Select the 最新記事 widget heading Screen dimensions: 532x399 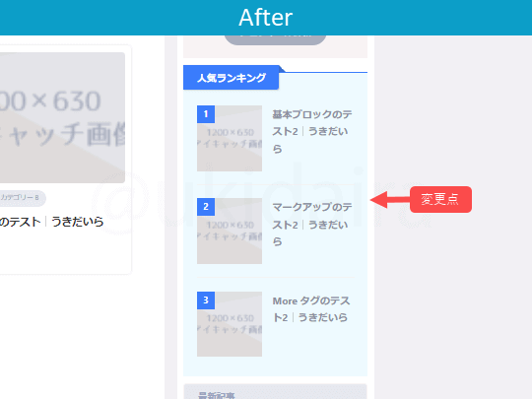pos(275,392)
